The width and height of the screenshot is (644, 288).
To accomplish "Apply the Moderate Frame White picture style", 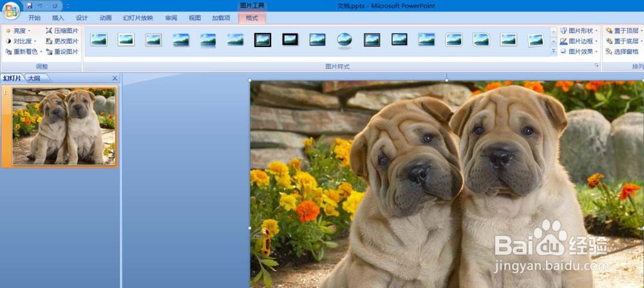I will (509, 40).
